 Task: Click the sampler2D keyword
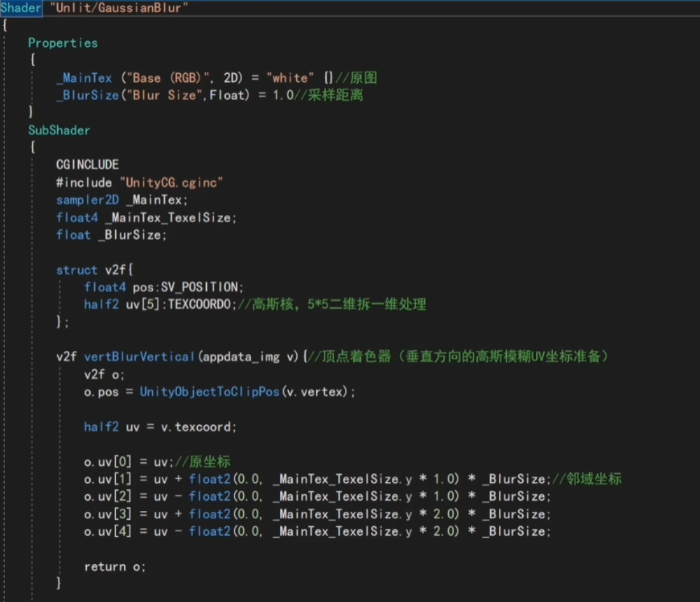pyautogui.click(x=88, y=200)
